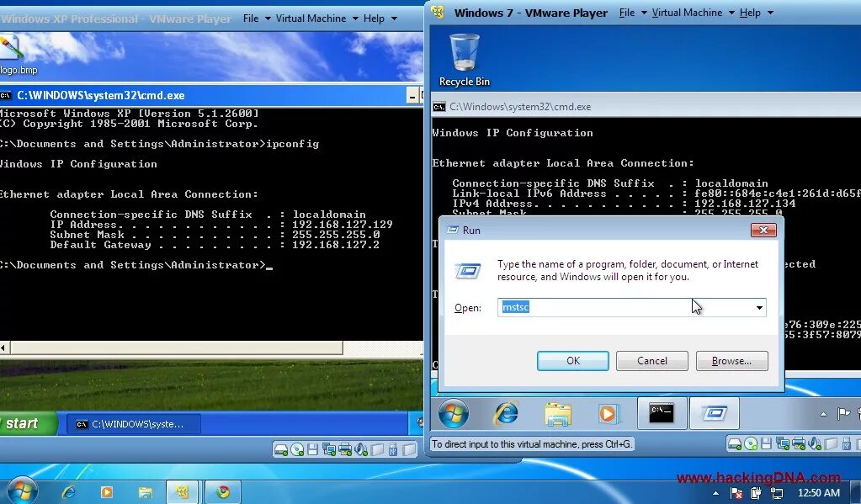This screenshot has height=504, width=861.
Task: Click OK in the Run dialog
Action: pos(572,361)
